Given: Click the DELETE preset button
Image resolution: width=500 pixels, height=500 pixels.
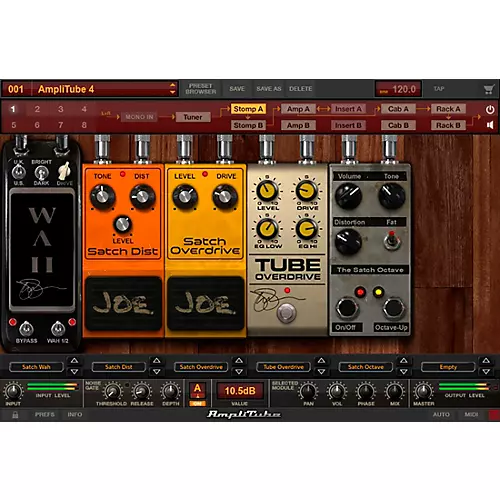Looking at the screenshot, I should pos(300,89).
